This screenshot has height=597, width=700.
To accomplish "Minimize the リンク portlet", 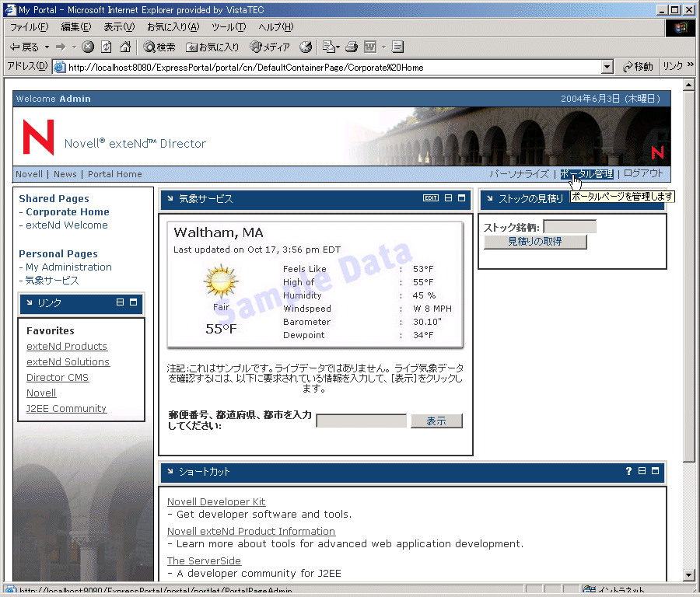I will click(x=120, y=302).
